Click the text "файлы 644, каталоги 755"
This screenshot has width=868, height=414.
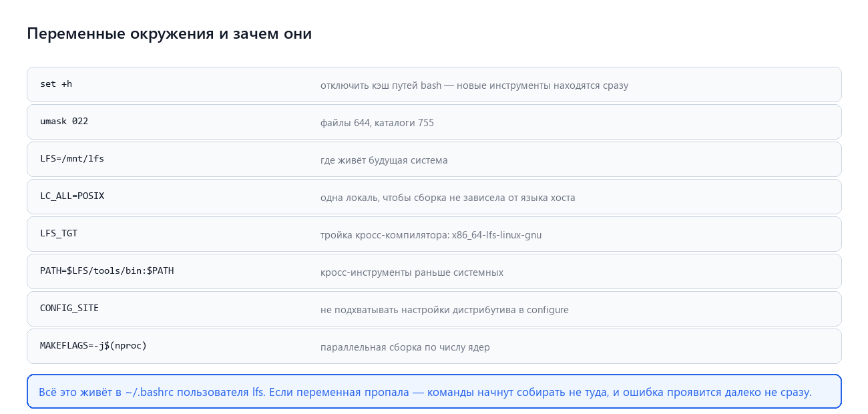377,123
